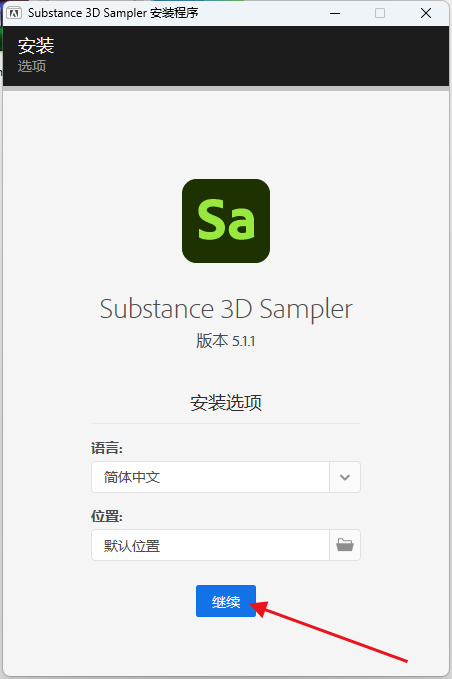Click the 安装选项 section heading
Screen dimensions: 452x679
tap(226, 403)
